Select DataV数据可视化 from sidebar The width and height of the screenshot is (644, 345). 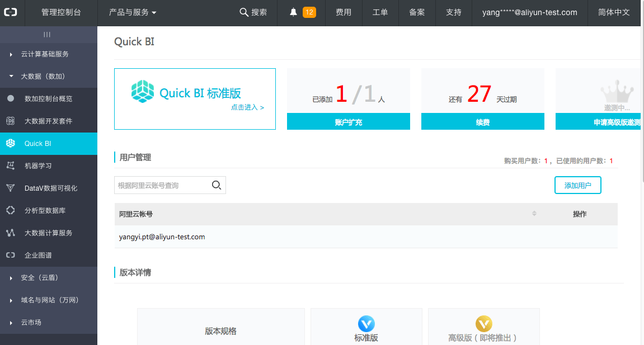(x=48, y=188)
